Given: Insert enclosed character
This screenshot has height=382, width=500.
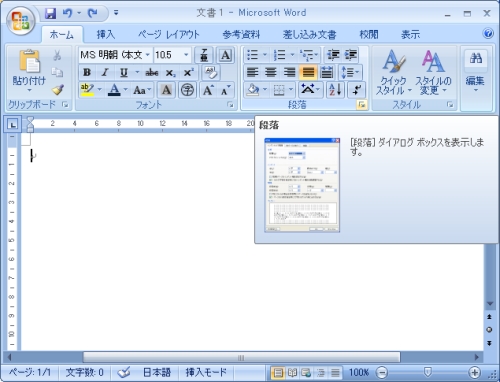Looking at the screenshot, I should pos(187,90).
